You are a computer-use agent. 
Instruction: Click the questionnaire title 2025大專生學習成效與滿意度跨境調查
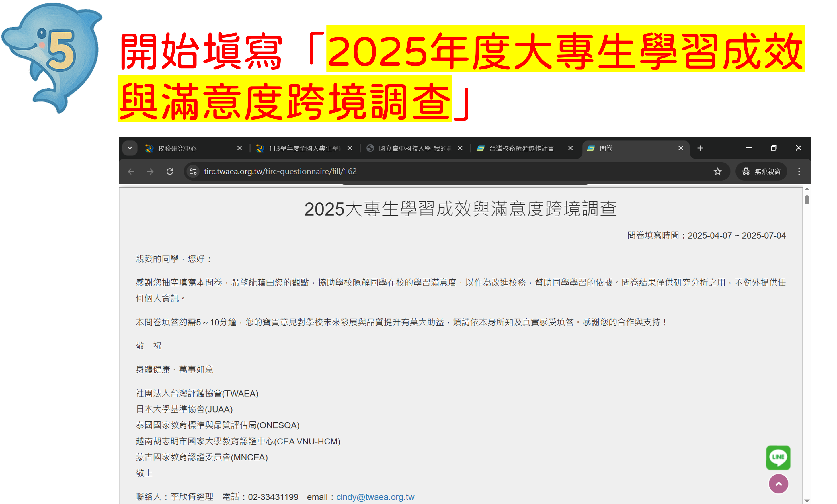tap(460, 208)
